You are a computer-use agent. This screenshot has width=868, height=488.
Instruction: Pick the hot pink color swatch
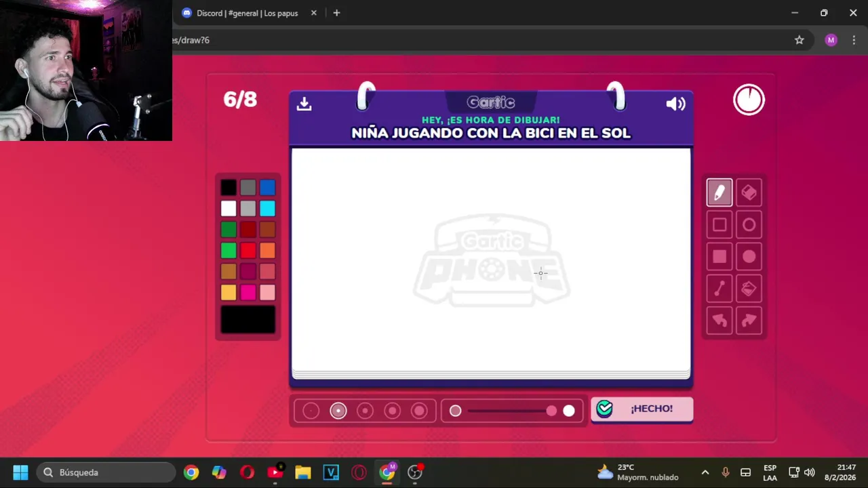click(x=248, y=293)
